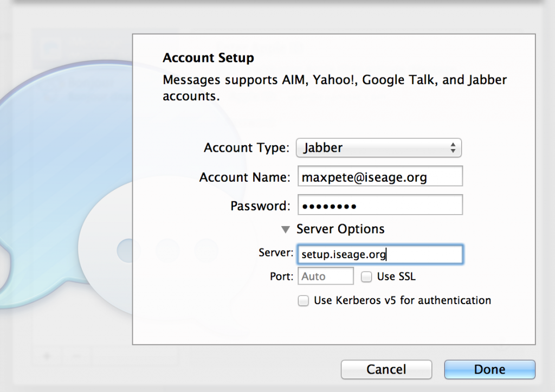The image size is (555, 392).
Task: Click the Account Type: label
Action: (247, 147)
